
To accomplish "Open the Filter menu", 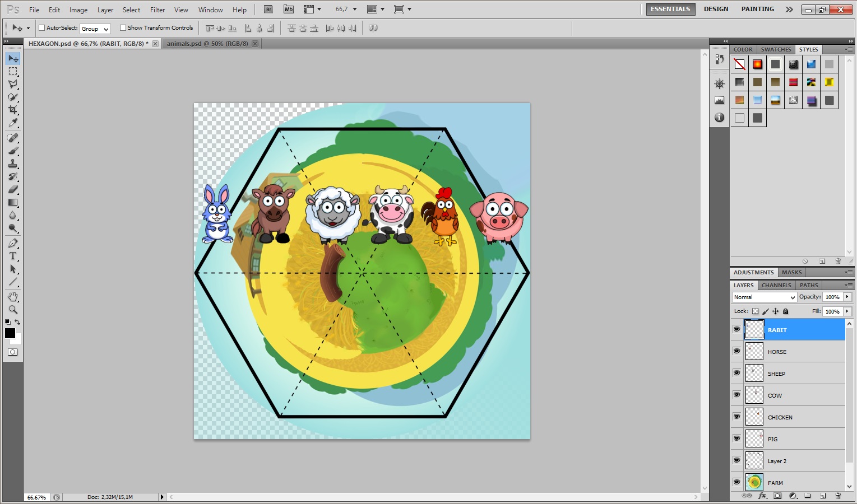I will click(x=157, y=10).
